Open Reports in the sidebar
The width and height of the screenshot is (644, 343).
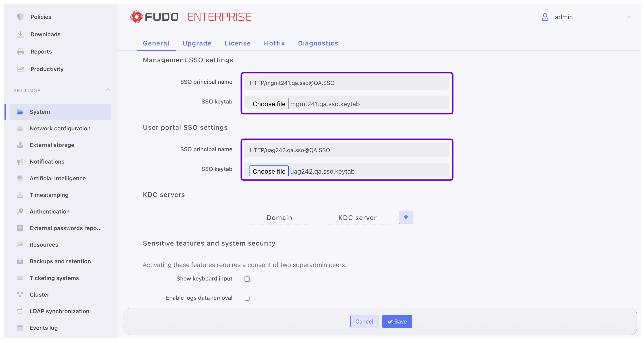pyautogui.click(x=41, y=52)
